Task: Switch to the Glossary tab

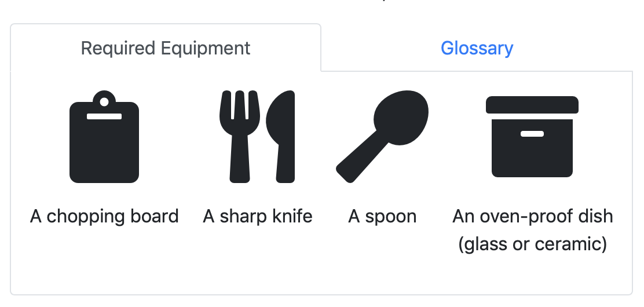Action: [477, 48]
